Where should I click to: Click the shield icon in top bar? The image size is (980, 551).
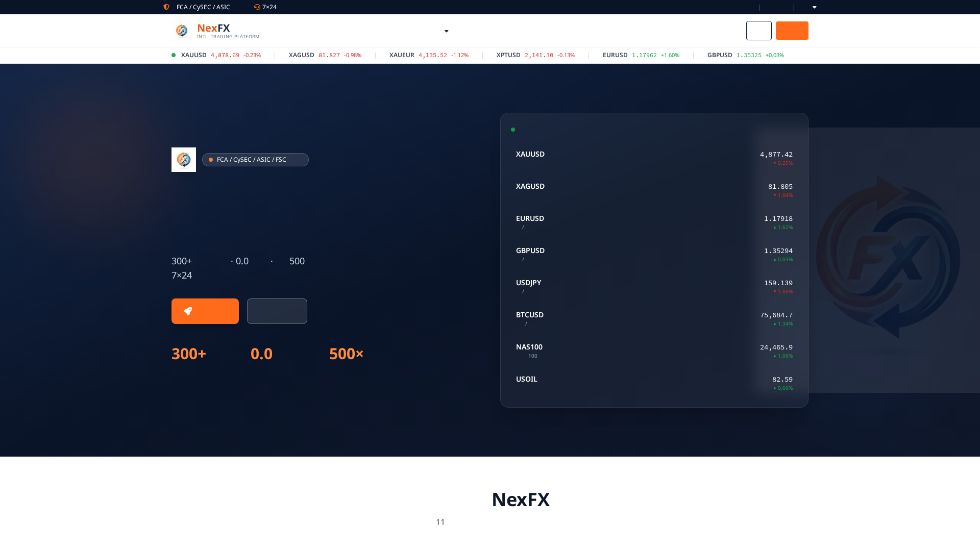[x=166, y=7]
